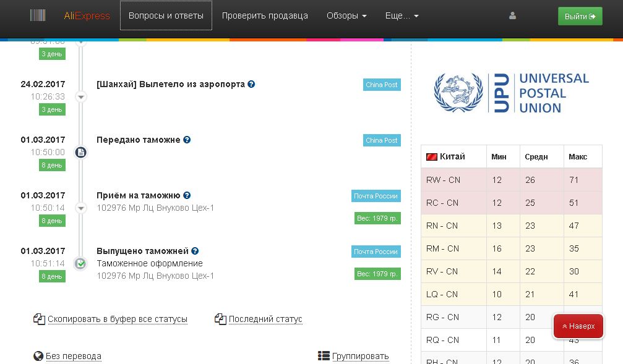
Task: Toggle 'Группировать' statuses option
Action: pyautogui.click(x=360, y=356)
